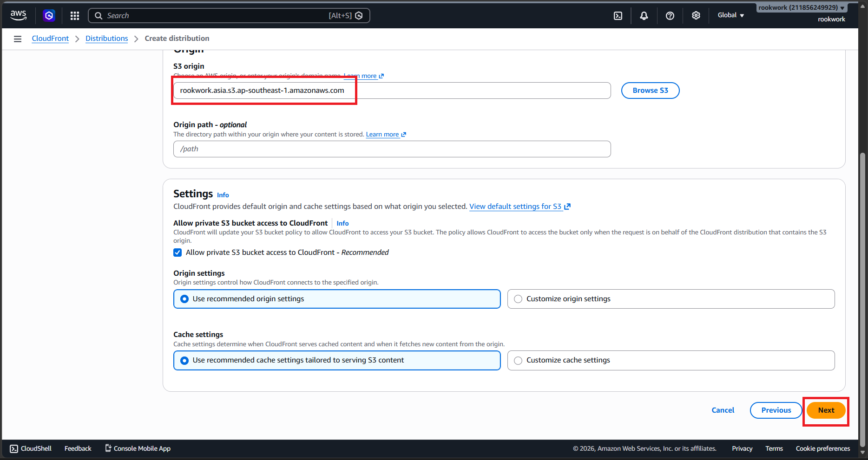Click the search magnifier icon
This screenshot has height=460, width=868.
[99, 16]
